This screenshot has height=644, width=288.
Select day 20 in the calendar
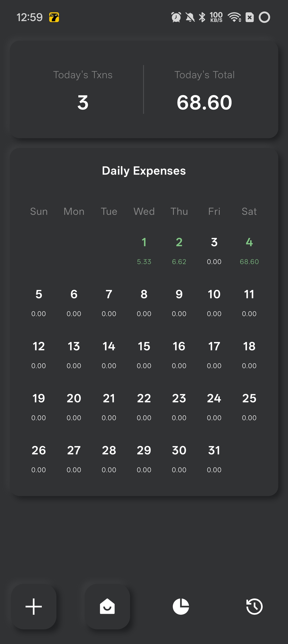[74, 407]
